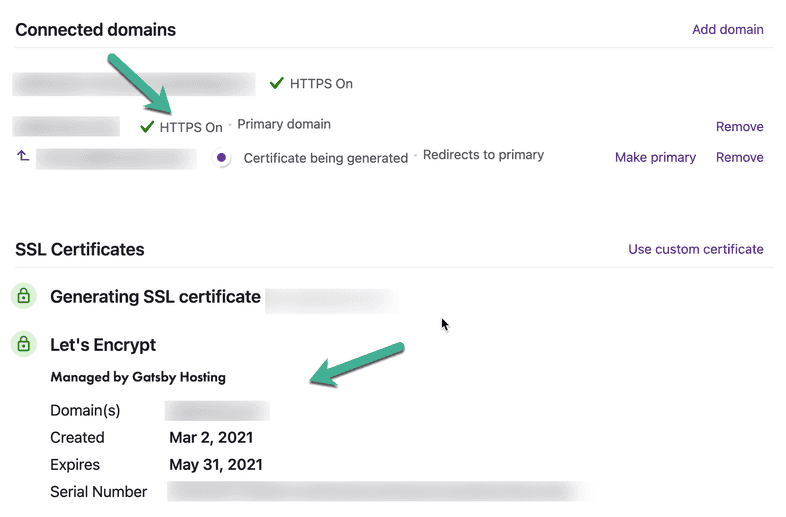Click the Certificate being generated status text
This screenshot has width=786, height=517.
[325, 158]
